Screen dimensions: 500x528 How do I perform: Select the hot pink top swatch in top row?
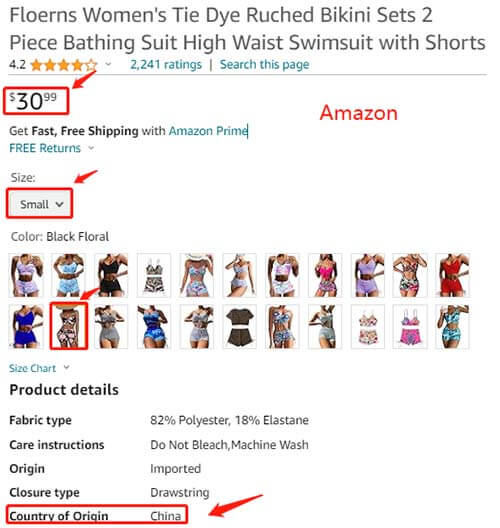pyautogui.click(x=325, y=275)
